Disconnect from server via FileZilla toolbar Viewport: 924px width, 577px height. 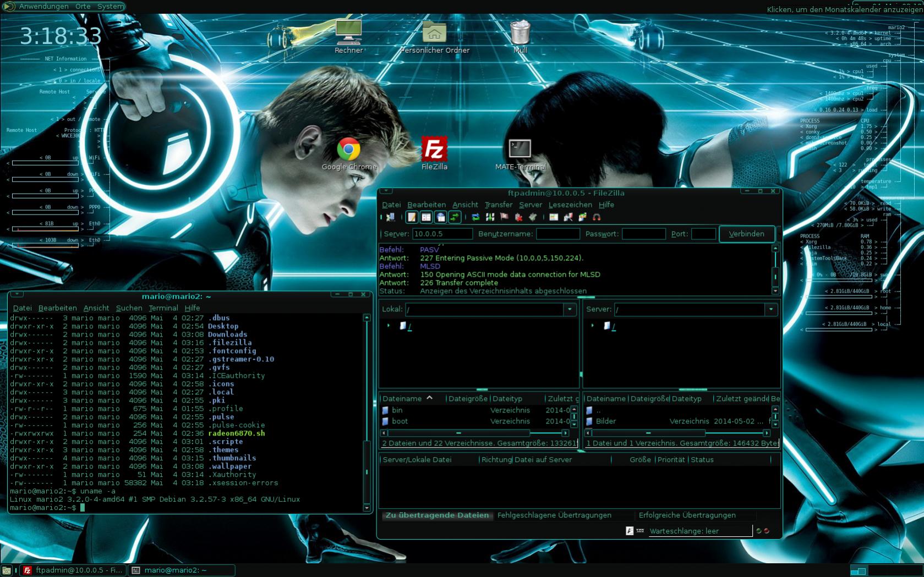518,217
